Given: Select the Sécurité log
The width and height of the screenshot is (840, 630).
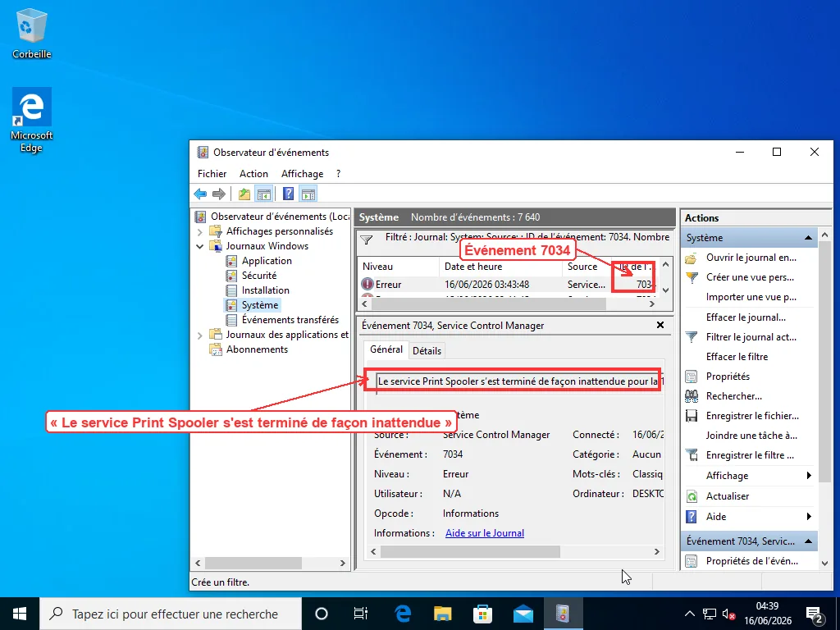Looking at the screenshot, I should [258, 276].
